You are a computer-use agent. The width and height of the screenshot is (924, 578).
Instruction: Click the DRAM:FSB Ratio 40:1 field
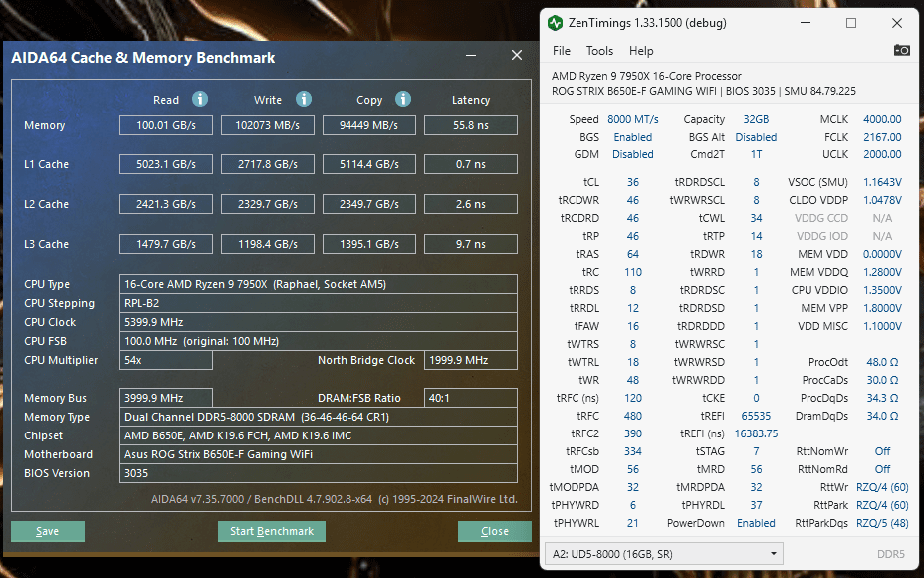tap(471, 398)
